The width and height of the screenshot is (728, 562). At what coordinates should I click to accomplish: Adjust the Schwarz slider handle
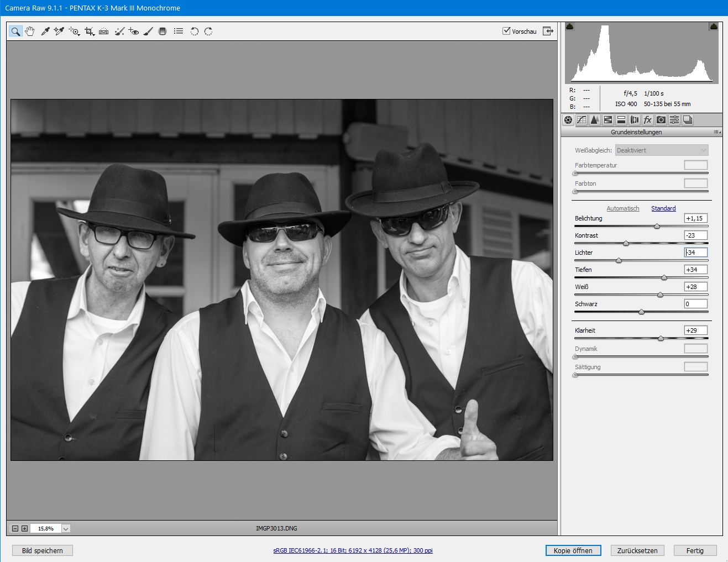(x=641, y=312)
